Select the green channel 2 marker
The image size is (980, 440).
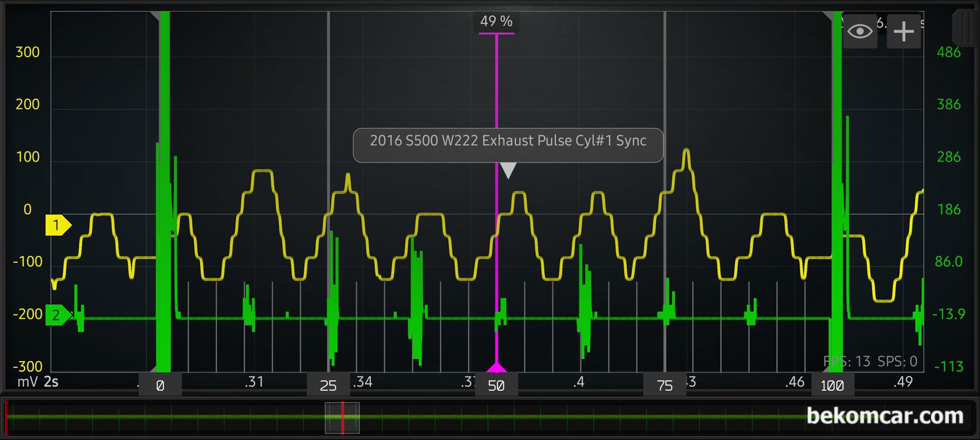[57, 315]
